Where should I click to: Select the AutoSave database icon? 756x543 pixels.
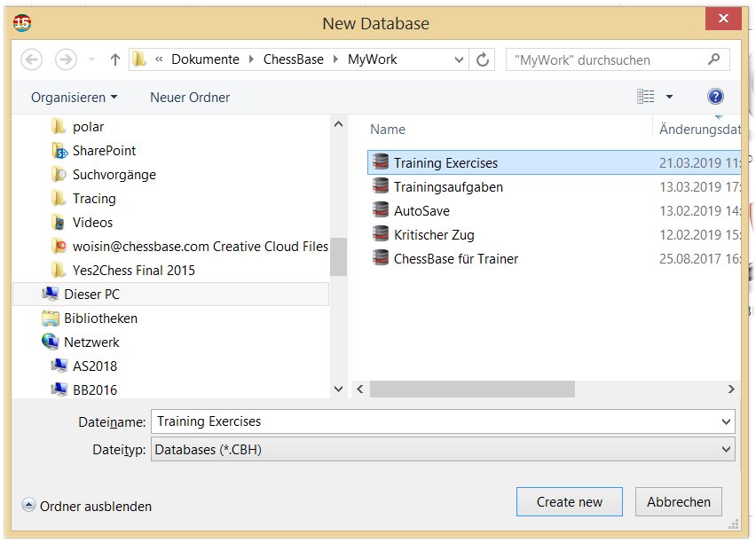381,211
